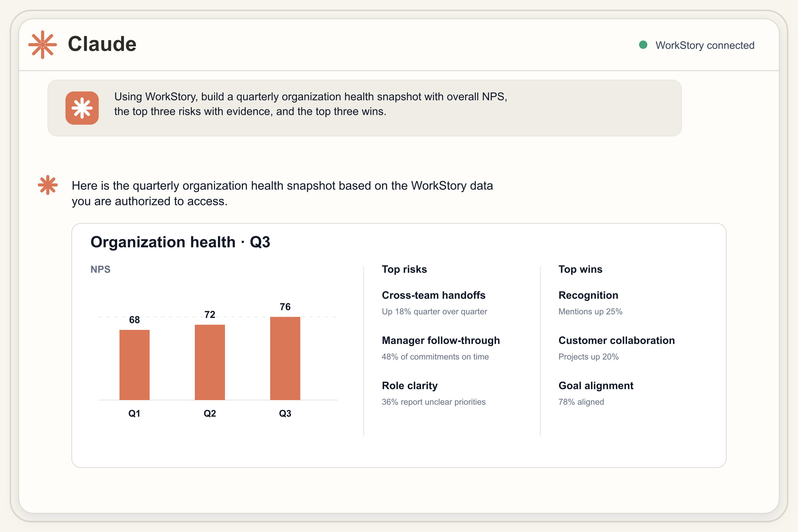Screen dimensions: 798x532
Task: Click the Claude asterisk icon beside the response
Action: [48, 185]
